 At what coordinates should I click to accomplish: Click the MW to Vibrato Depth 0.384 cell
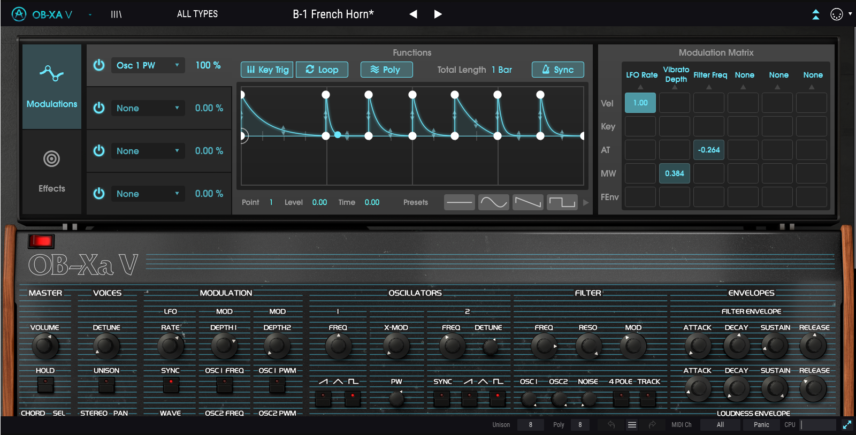[674, 174]
